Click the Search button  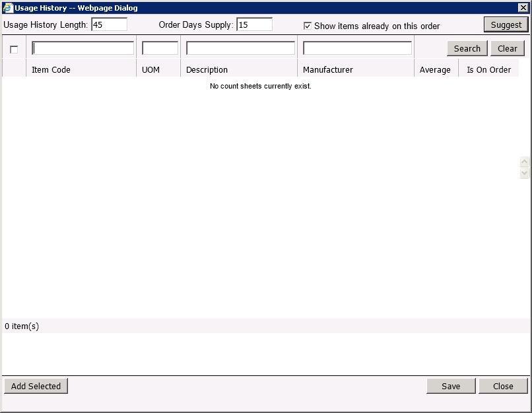point(467,48)
